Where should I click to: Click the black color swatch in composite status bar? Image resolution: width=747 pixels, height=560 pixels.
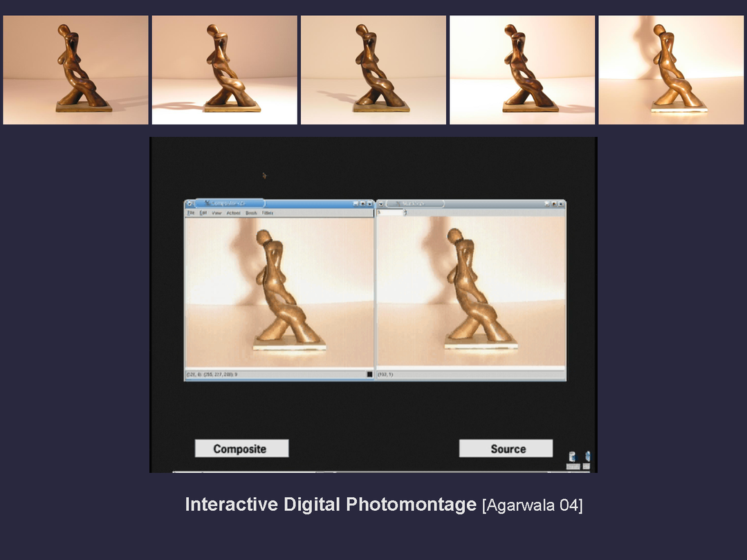369,374
